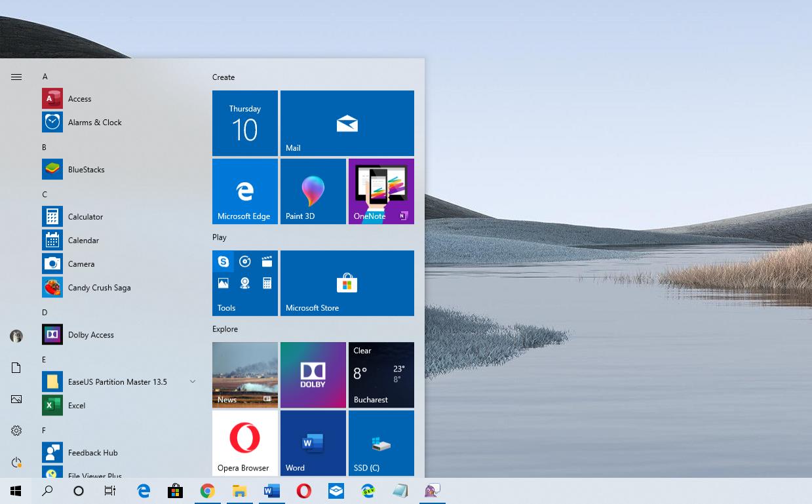Screen dimensions: 812x504
Task: Switch to the purple bird chat app
Action: point(433,491)
